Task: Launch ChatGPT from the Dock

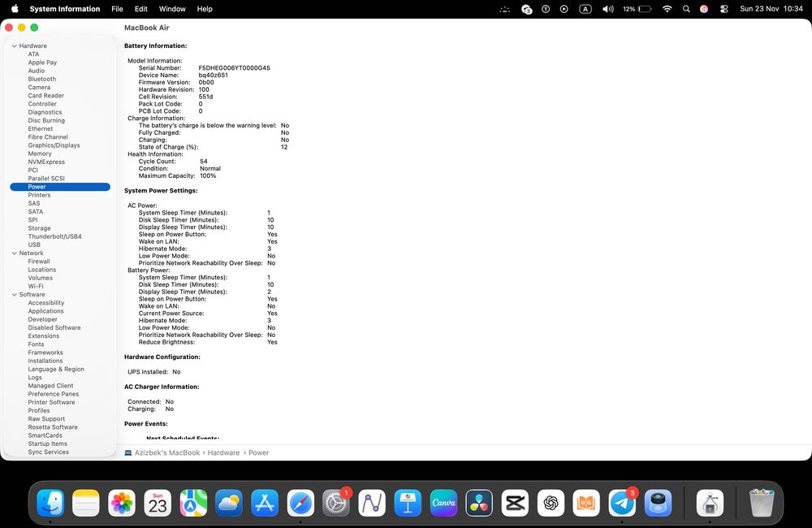Action: tap(551, 503)
